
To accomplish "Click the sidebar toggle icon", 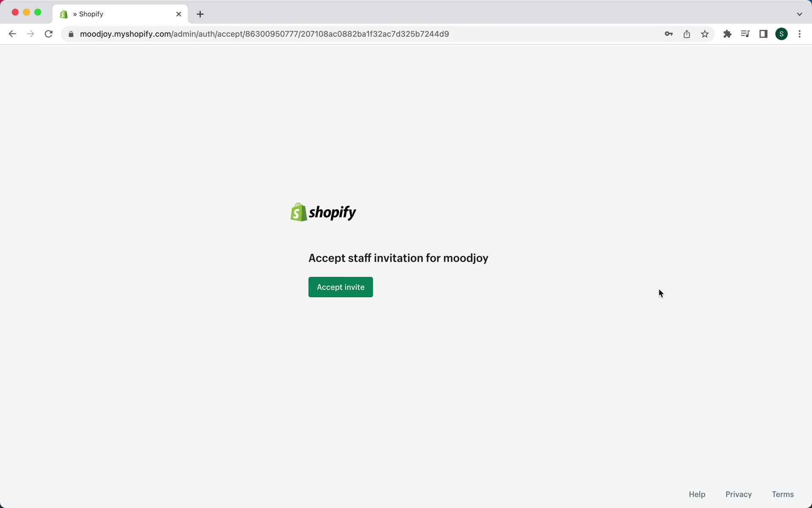I will pyautogui.click(x=763, y=34).
